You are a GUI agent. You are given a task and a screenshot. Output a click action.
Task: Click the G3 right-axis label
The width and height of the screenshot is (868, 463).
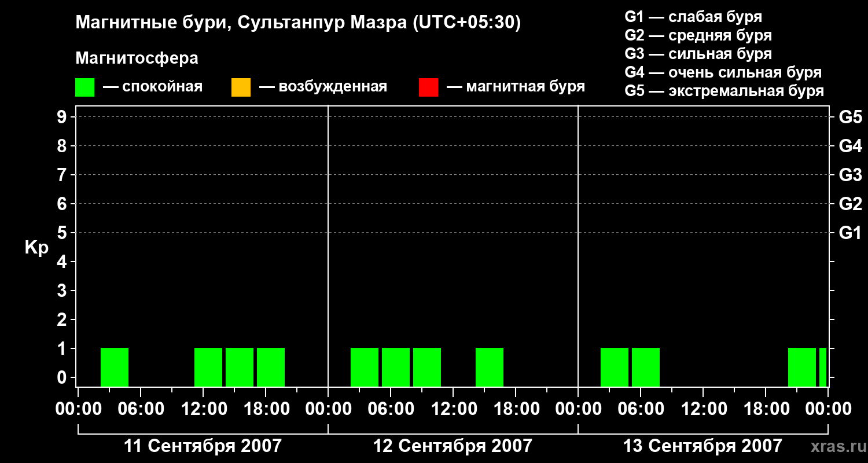click(x=850, y=175)
